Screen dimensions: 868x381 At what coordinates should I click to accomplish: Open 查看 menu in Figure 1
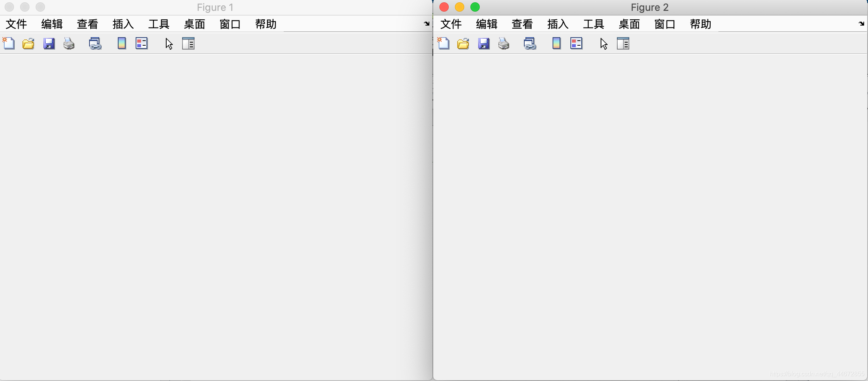click(88, 24)
